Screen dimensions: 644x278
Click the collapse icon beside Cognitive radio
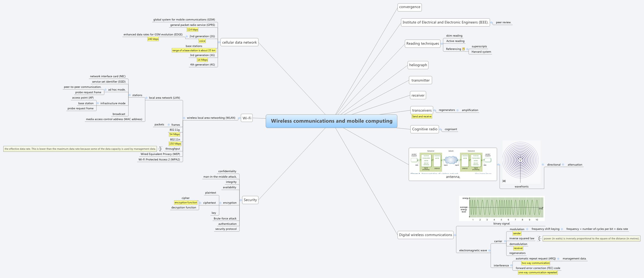pos(441,129)
